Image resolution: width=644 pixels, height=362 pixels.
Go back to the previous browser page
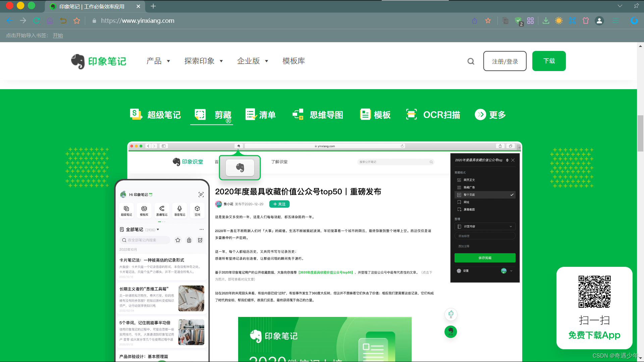click(x=10, y=21)
